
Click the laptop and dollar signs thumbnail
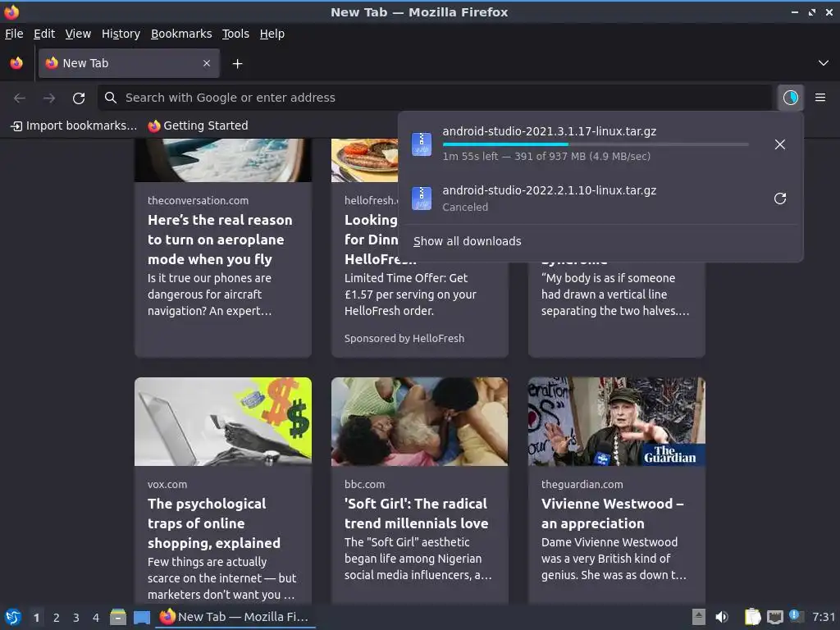[x=223, y=422]
